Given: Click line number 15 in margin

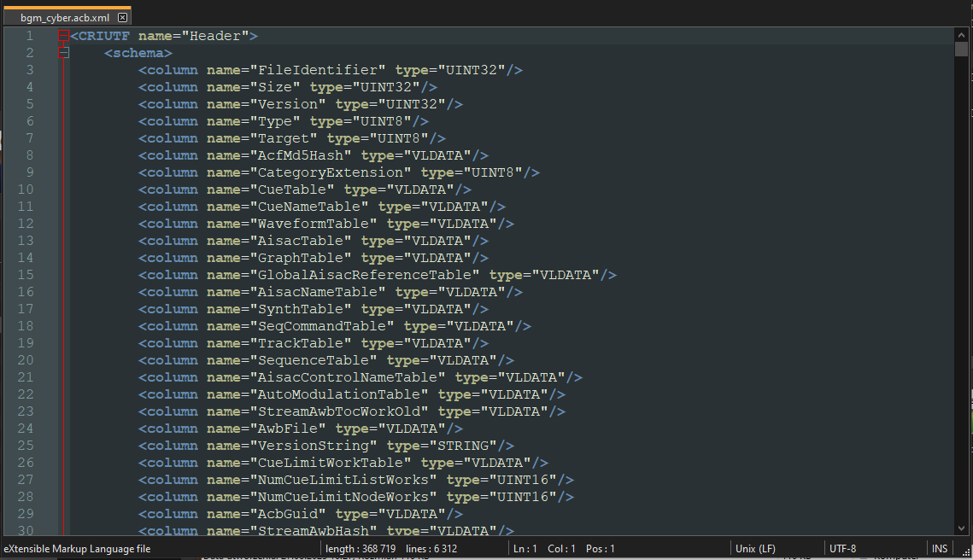Looking at the screenshot, I should click(x=26, y=275).
